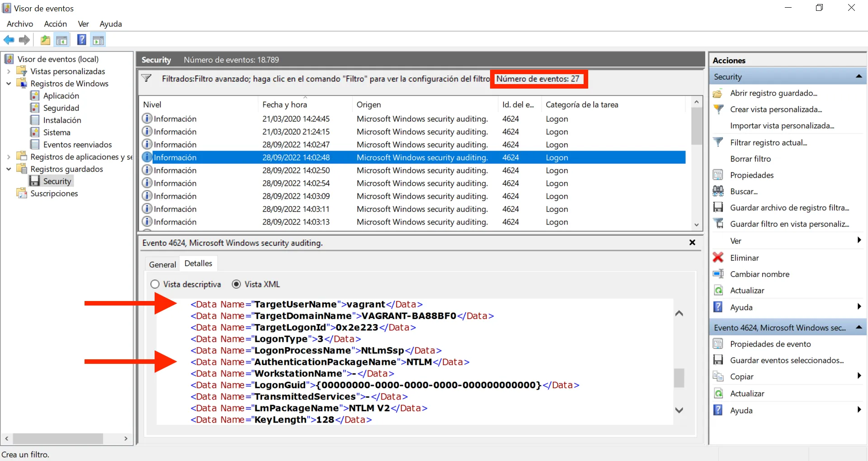Expand Registros de aplicaciones y servicios node
Screen dimensions: 868x461
pyautogui.click(x=9, y=157)
